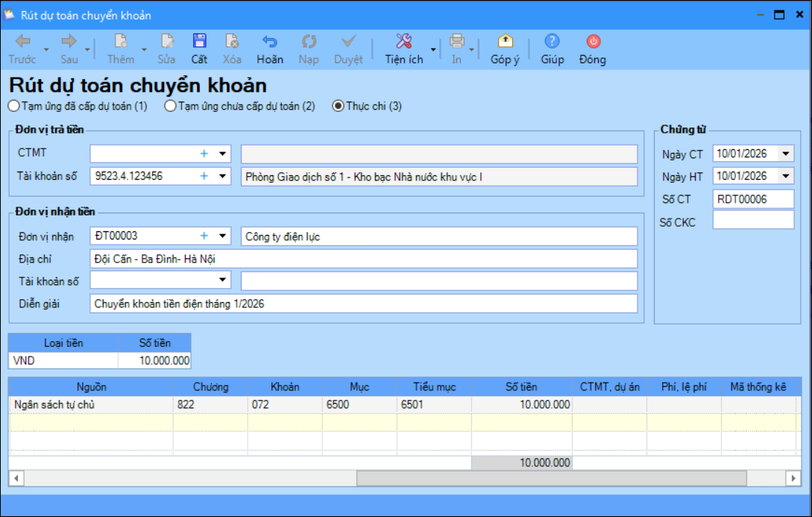The image size is (812, 517).
Task: Select Tạm ứng đã cấp dự toán (1)
Action: (13, 106)
